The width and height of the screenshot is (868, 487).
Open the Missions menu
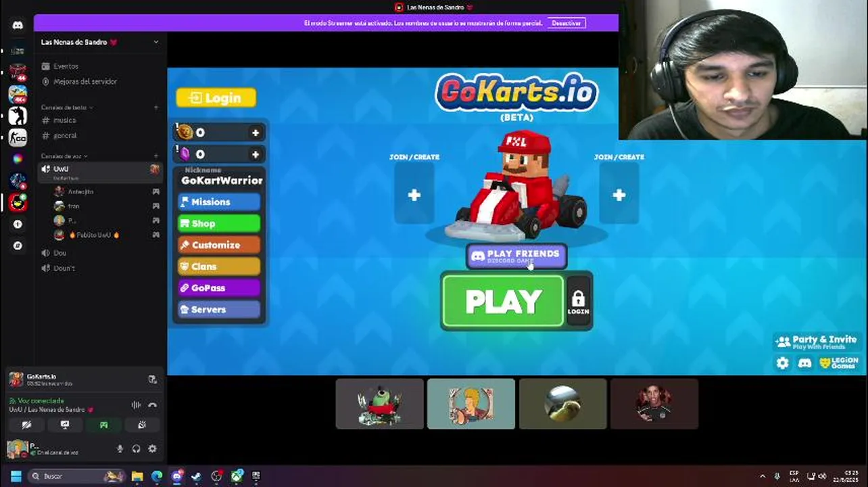219,202
